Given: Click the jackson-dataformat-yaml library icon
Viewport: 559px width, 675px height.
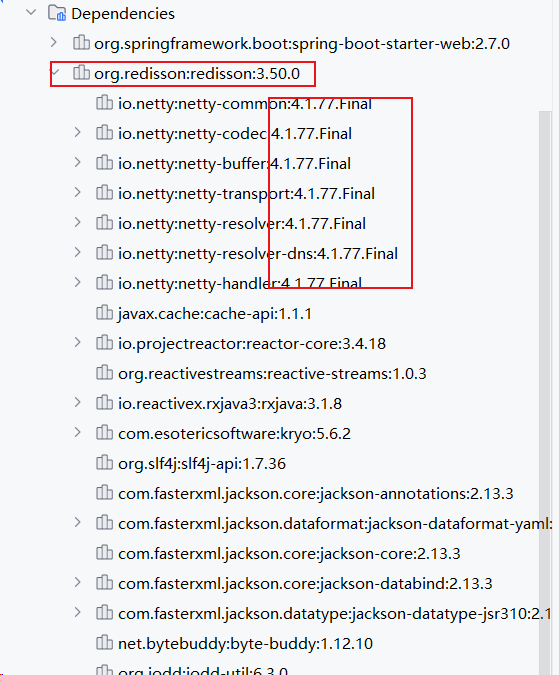Looking at the screenshot, I should pyautogui.click(x=104, y=523).
